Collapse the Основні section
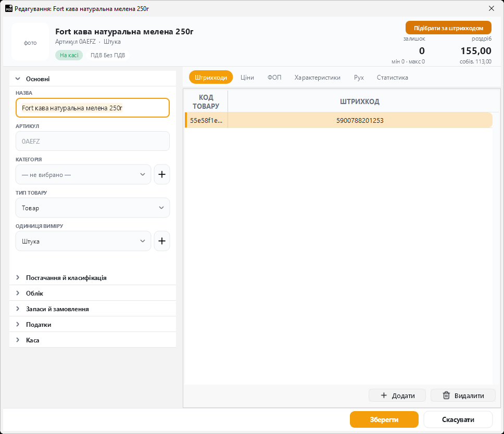This screenshot has width=504, height=434. point(93,79)
